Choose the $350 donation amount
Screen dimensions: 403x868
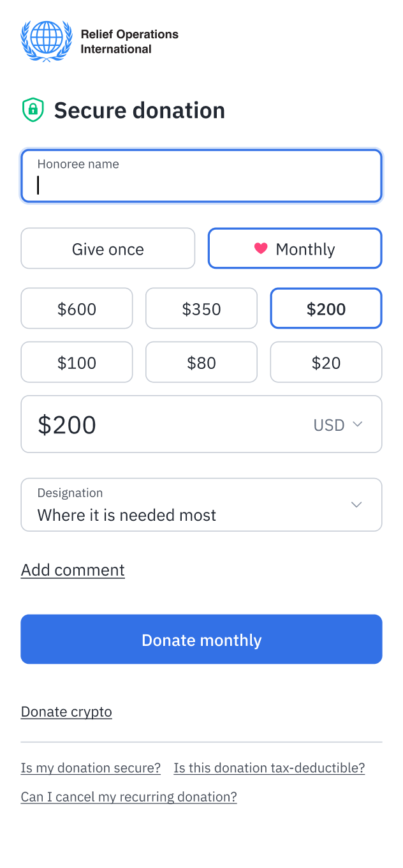click(201, 308)
